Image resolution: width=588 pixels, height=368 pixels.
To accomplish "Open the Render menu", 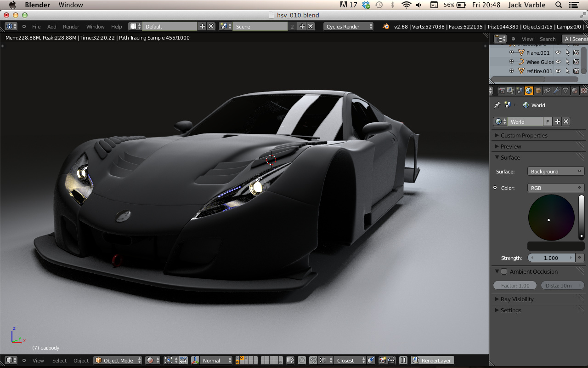I will click(71, 27).
